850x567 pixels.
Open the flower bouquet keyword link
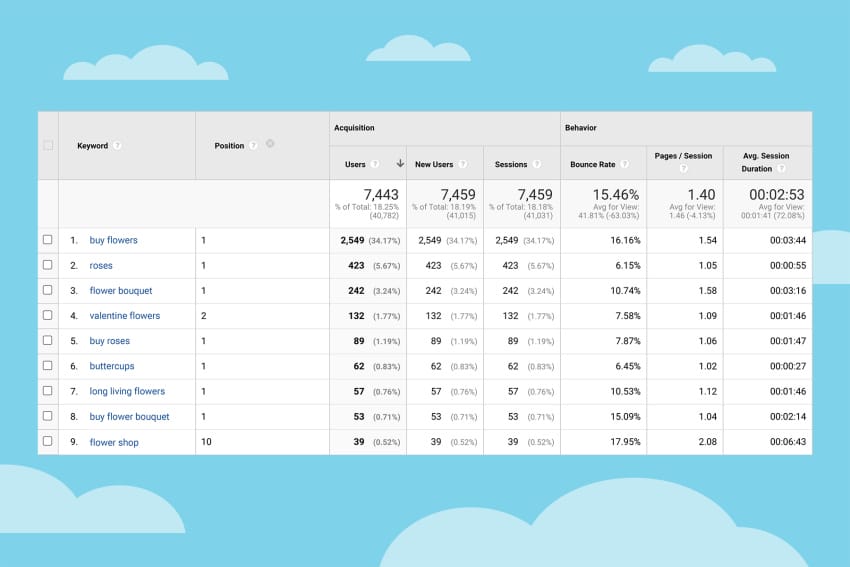121,291
